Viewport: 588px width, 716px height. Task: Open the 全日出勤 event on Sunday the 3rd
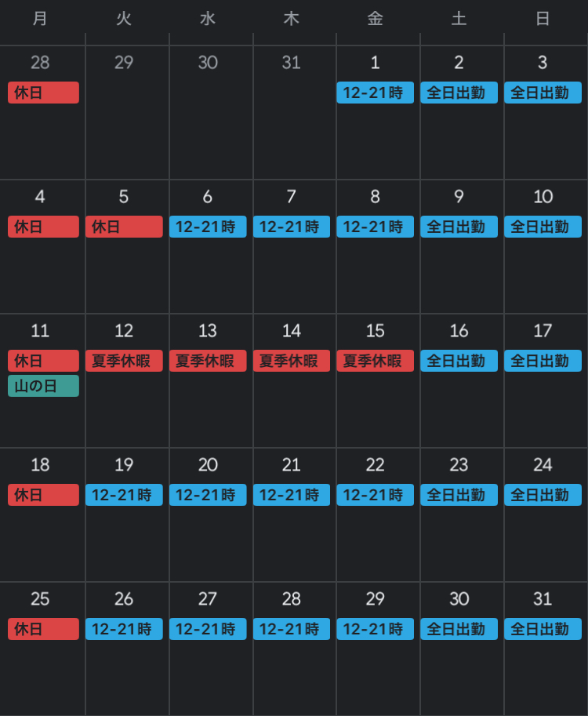[x=543, y=93]
